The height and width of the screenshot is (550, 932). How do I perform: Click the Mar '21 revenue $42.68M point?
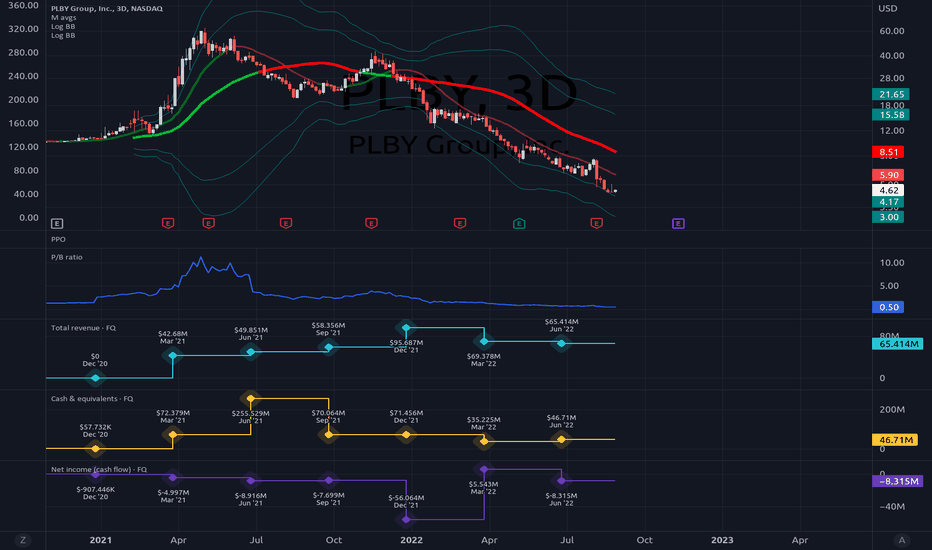pos(173,356)
